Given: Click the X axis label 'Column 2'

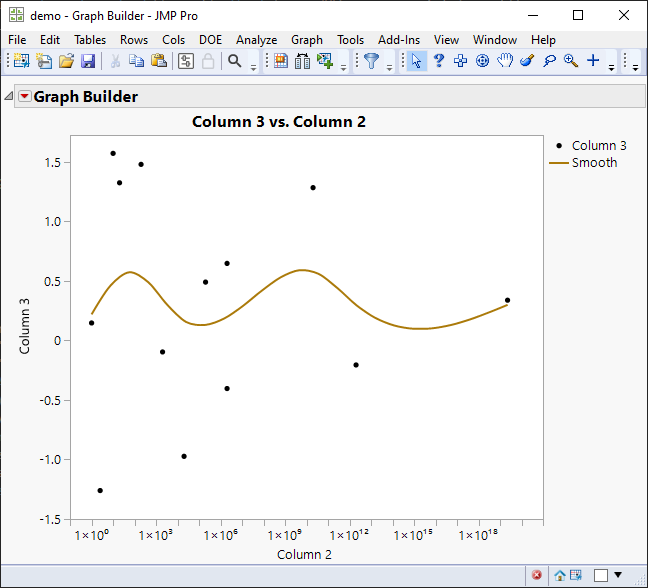Looking at the screenshot, I should point(304,555).
